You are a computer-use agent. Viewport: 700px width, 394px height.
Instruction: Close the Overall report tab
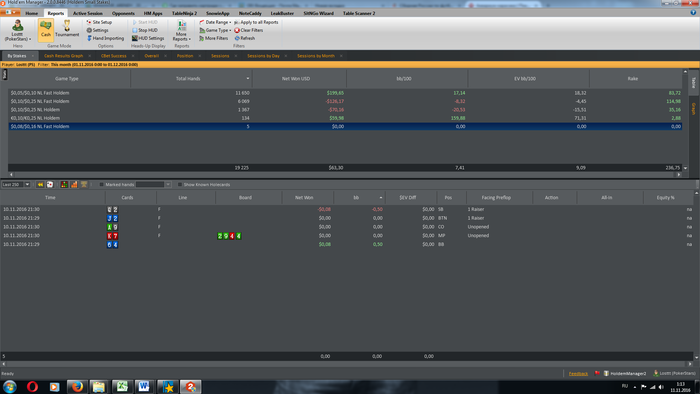166,56
